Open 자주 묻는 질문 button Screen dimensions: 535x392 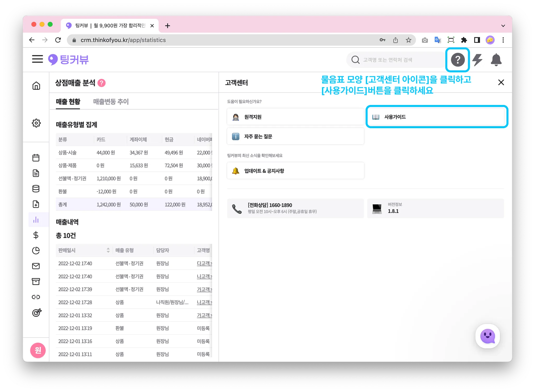tap(295, 136)
